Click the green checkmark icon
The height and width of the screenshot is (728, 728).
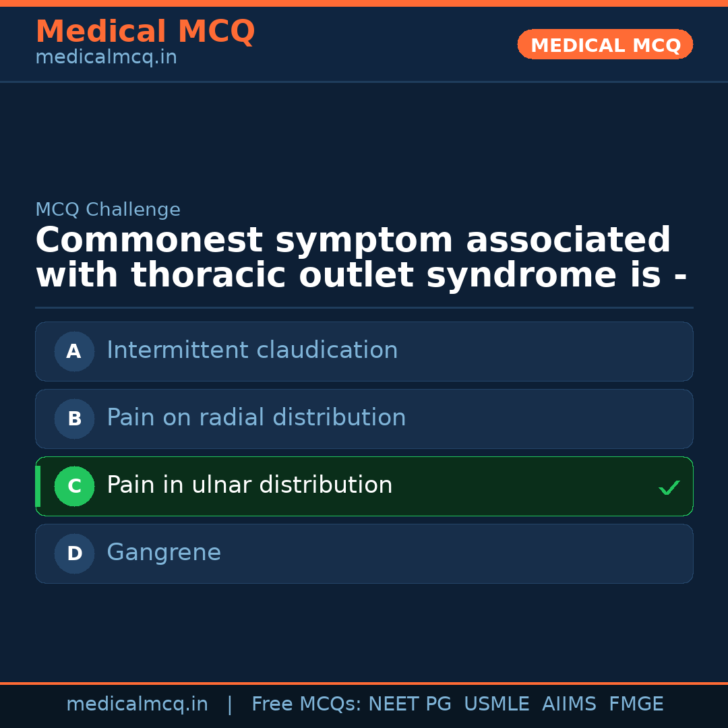click(669, 487)
